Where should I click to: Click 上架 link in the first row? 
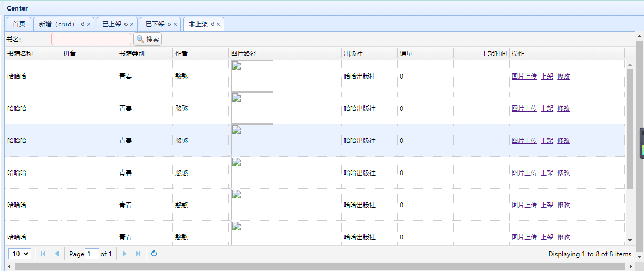point(547,76)
